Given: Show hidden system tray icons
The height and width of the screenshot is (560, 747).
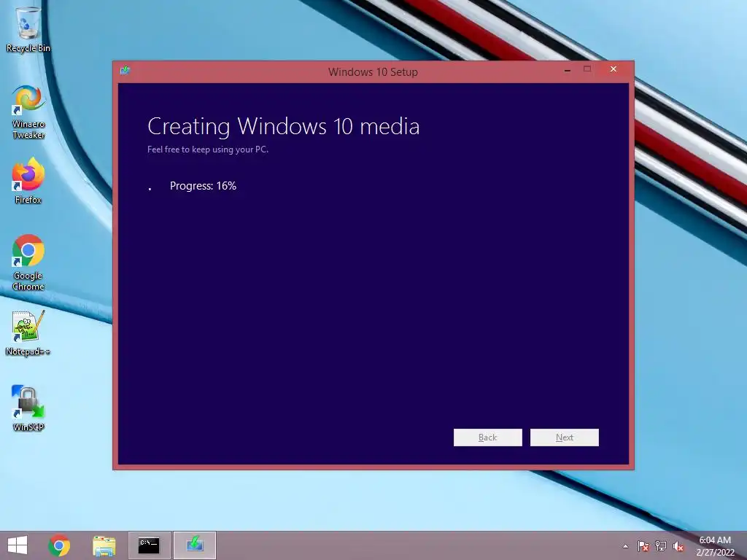Looking at the screenshot, I should (625, 546).
